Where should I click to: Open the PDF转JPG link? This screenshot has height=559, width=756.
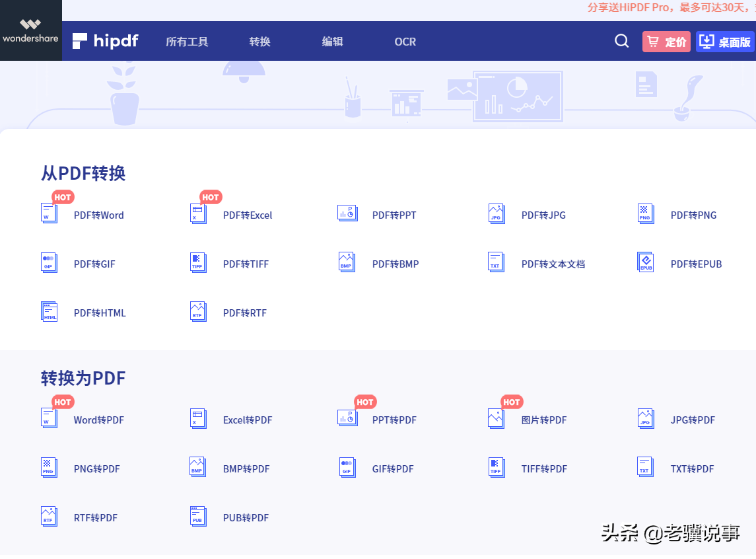pyautogui.click(x=543, y=215)
